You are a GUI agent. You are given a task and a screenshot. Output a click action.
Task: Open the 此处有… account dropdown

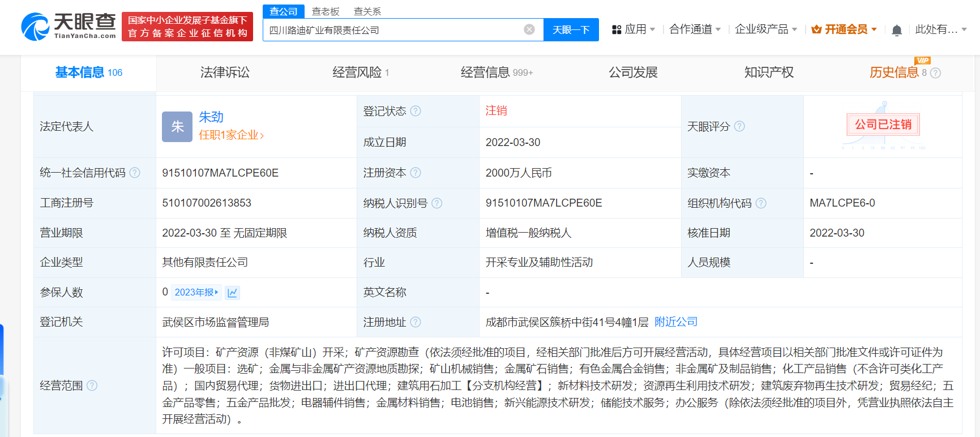coord(941,29)
